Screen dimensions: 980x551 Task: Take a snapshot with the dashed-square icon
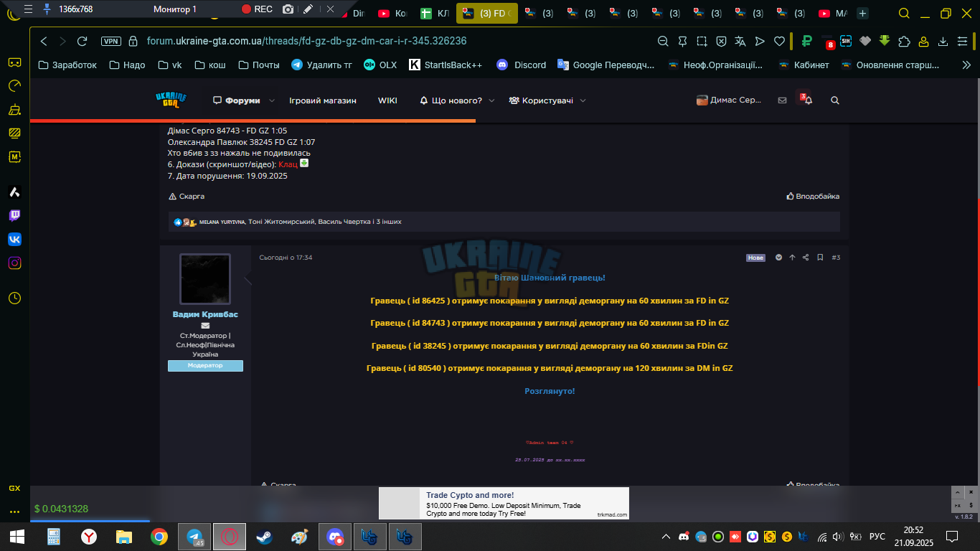tap(702, 42)
